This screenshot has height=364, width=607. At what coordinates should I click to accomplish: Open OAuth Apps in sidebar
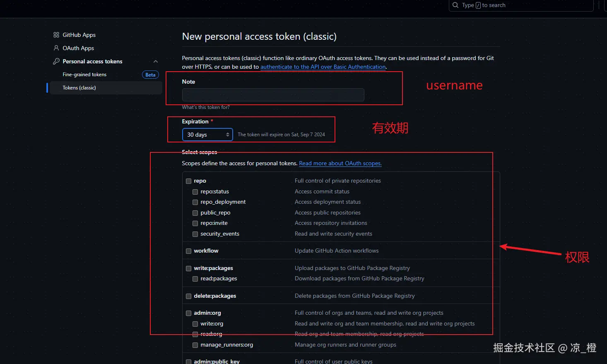(78, 48)
